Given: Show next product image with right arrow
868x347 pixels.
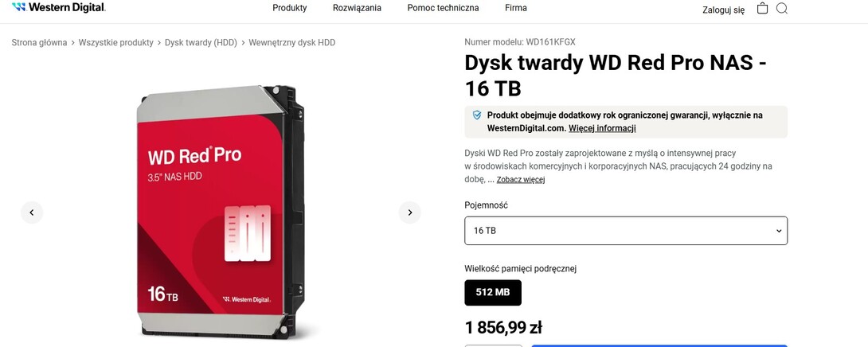Looking at the screenshot, I should 409,212.
